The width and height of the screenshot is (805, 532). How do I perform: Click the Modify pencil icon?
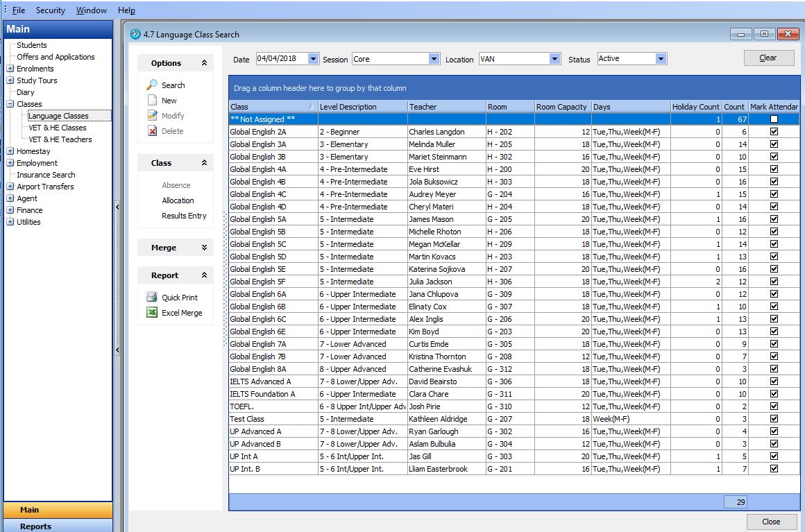[152, 116]
